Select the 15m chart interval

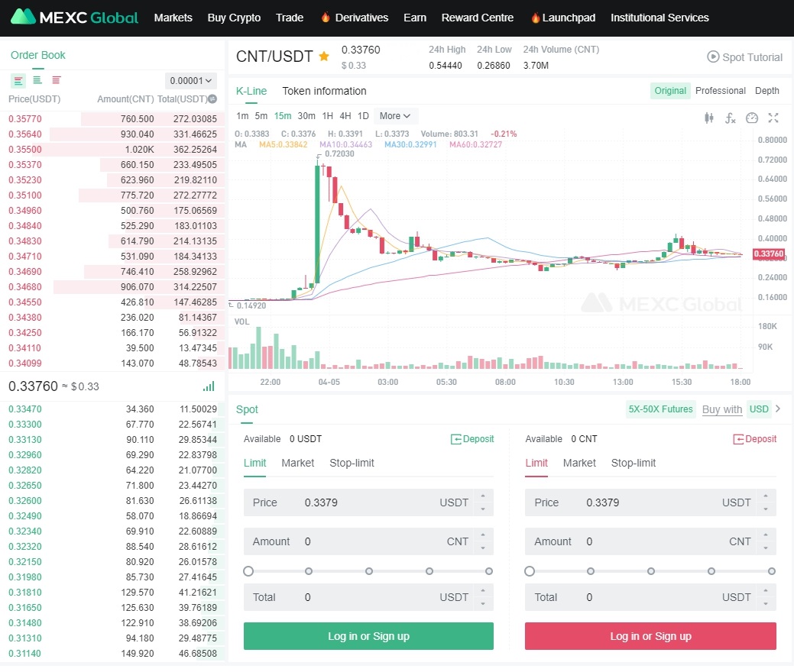pyautogui.click(x=283, y=116)
